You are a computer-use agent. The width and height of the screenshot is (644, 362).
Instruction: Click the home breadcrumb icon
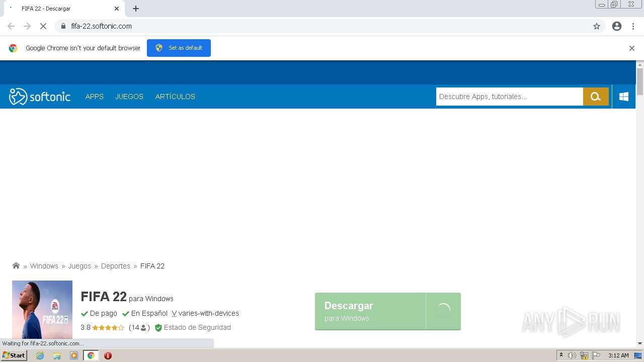[x=16, y=265]
